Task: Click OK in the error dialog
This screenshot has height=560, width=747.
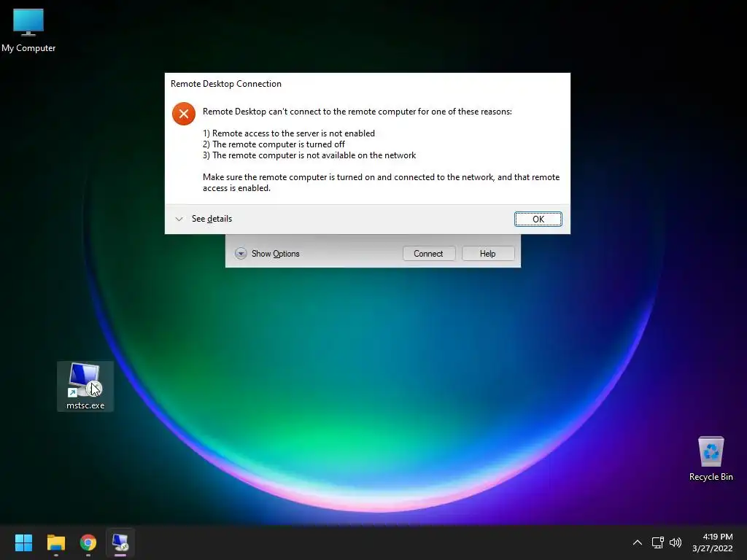Action: (538, 219)
